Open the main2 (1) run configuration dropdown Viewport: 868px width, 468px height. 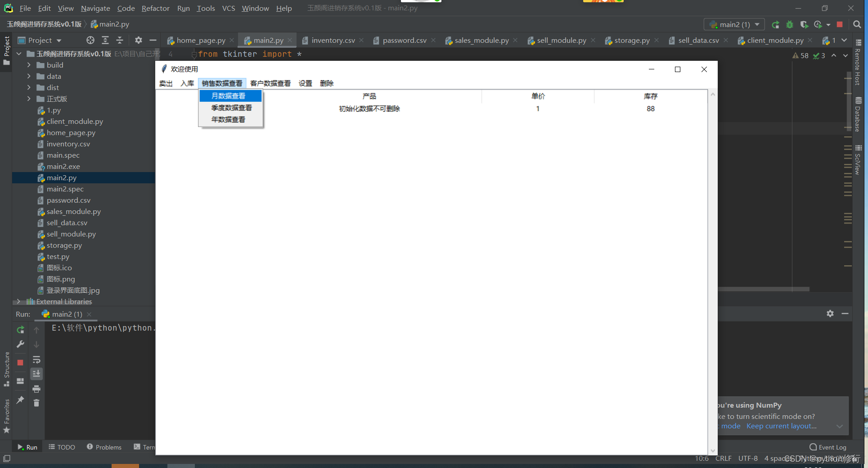(734, 24)
